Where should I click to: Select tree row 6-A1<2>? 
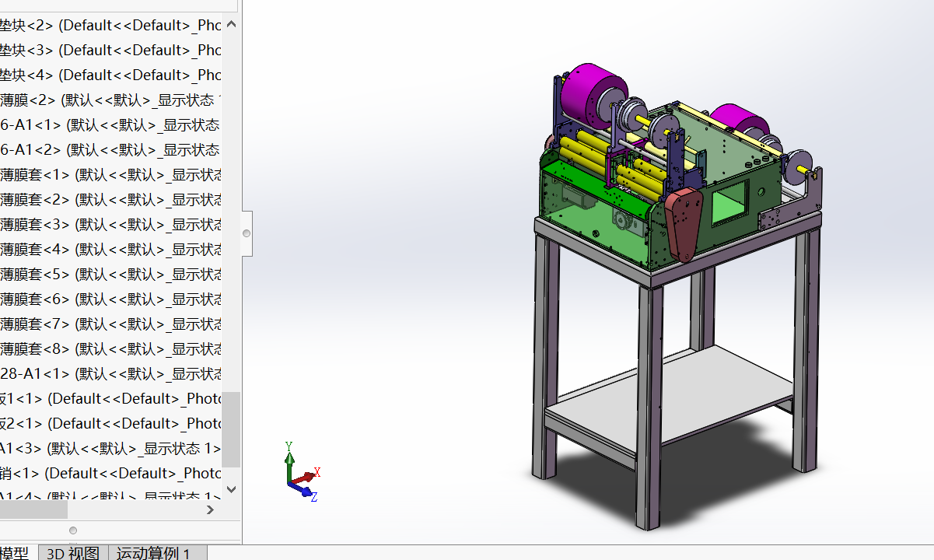(110, 149)
